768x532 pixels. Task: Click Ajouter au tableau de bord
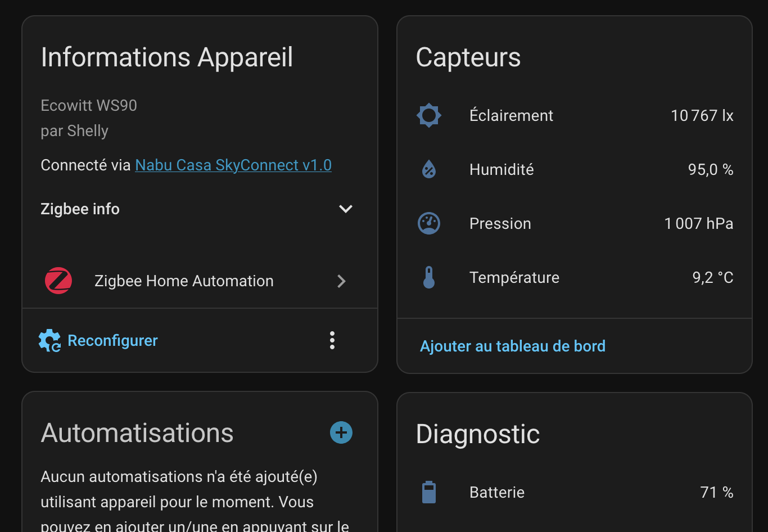(x=512, y=346)
